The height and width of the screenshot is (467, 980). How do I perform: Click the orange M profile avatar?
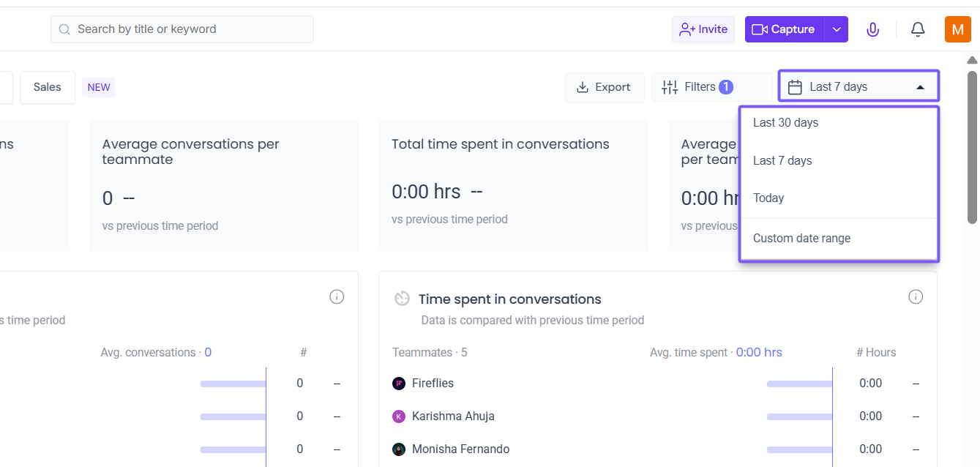957,29
